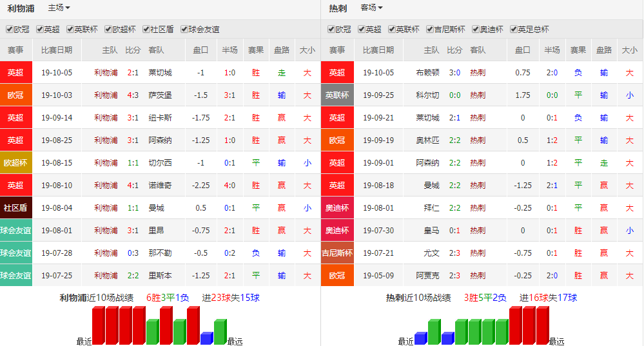The width and height of the screenshot is (644, 346).
Task: Toggle 社区盾 checkbox
Action: pos(146,29)
